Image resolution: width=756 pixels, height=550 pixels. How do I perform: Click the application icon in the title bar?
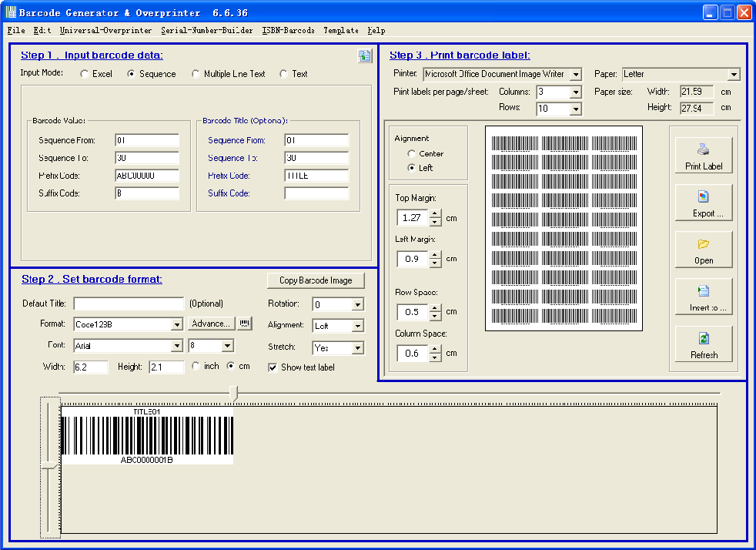click(9, 11)
